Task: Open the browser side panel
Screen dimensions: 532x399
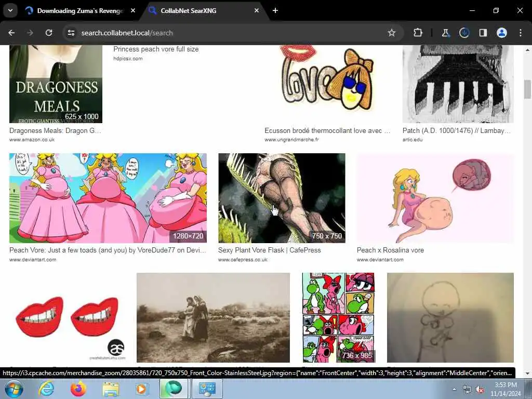Action: click(x=483, y=33)
